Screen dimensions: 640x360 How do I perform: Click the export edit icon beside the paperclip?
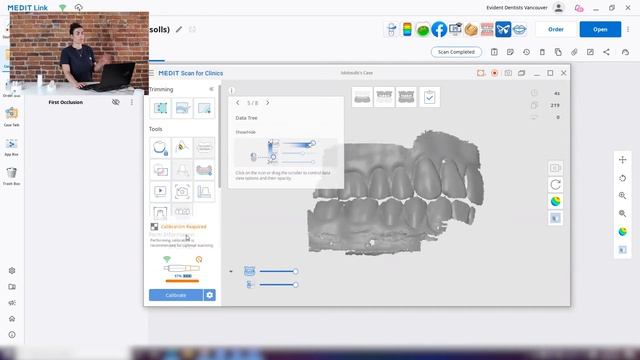(x=590, y=52)
